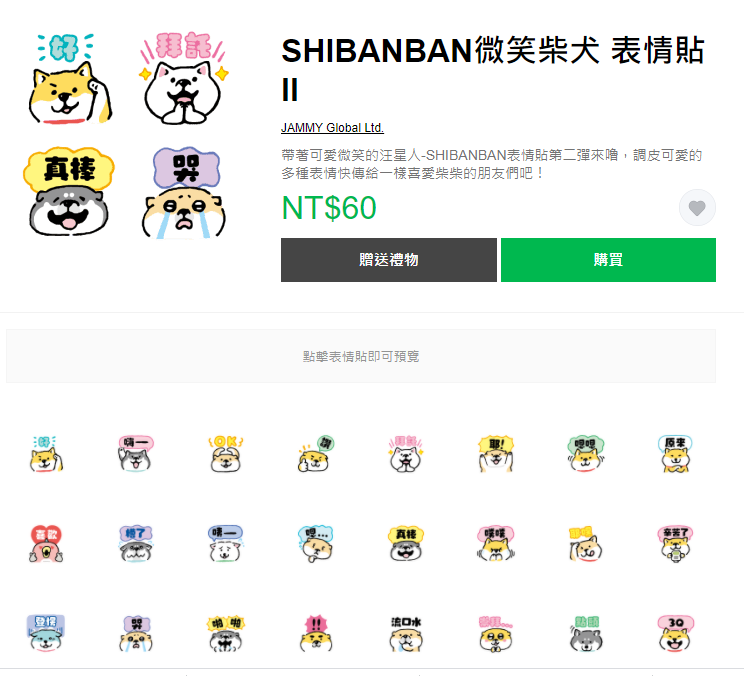Preview the 流口水 drooling sticker
The image size is (744, 676).
[406, 633]
